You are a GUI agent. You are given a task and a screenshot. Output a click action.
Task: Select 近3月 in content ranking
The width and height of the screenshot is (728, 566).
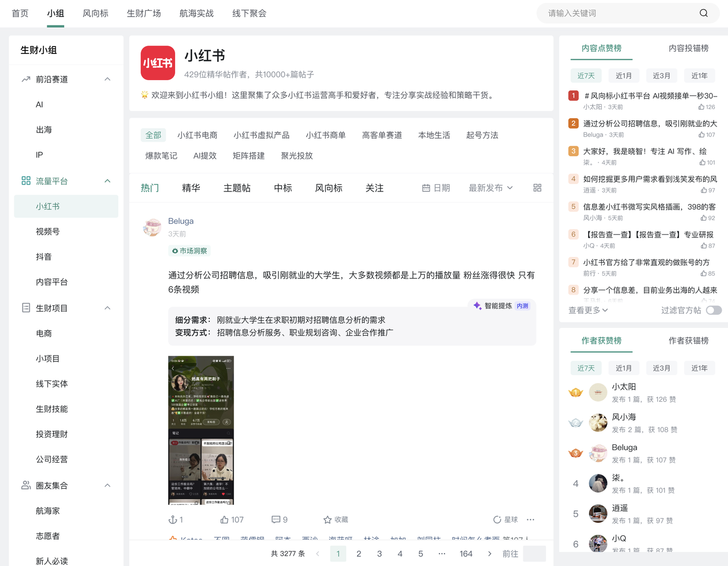[x=661, y=76]
